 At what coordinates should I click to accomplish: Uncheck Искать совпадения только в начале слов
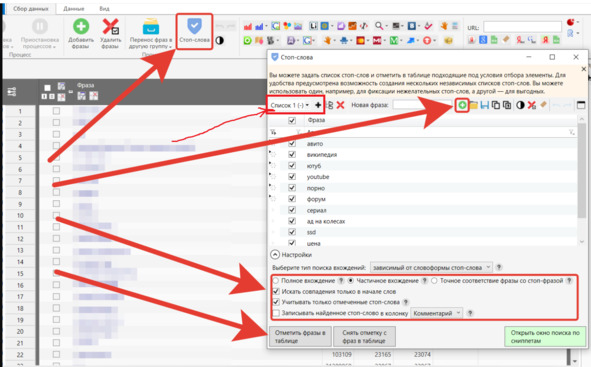click(276, 292)
